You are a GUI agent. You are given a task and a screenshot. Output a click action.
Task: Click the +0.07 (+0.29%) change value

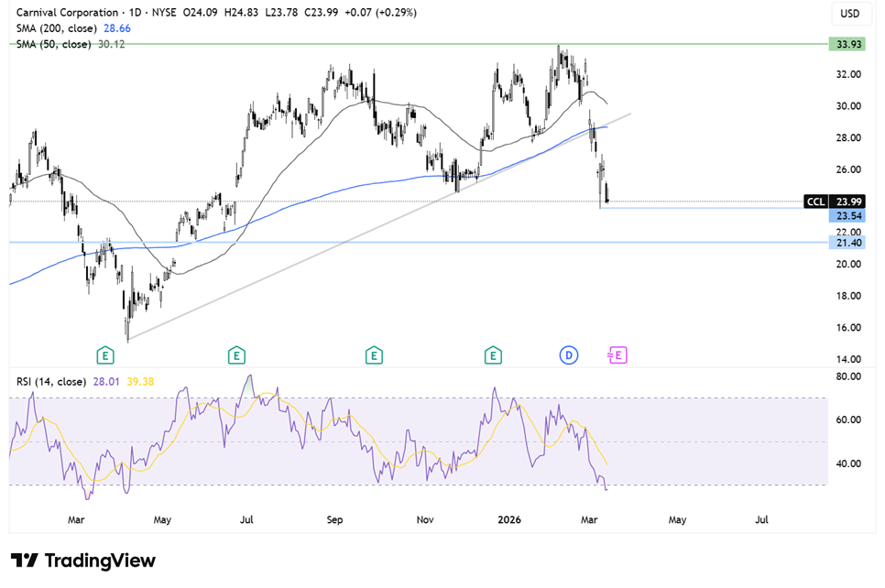(381, 13)
